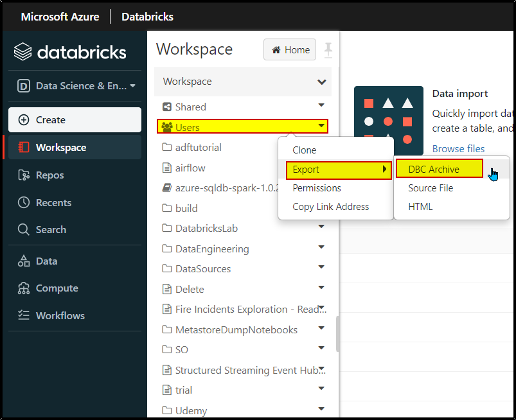Click the SO folder icon
The height and width of the screenshot is (420, 516).
167,349
